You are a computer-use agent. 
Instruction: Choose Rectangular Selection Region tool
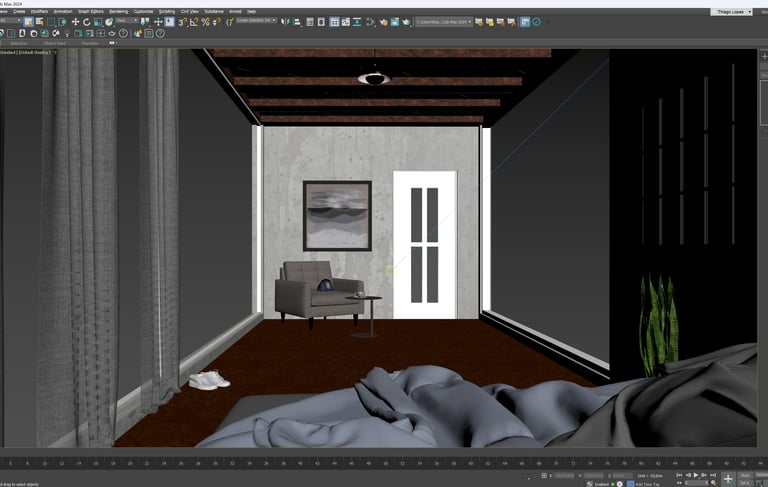[x=51, y=22]
